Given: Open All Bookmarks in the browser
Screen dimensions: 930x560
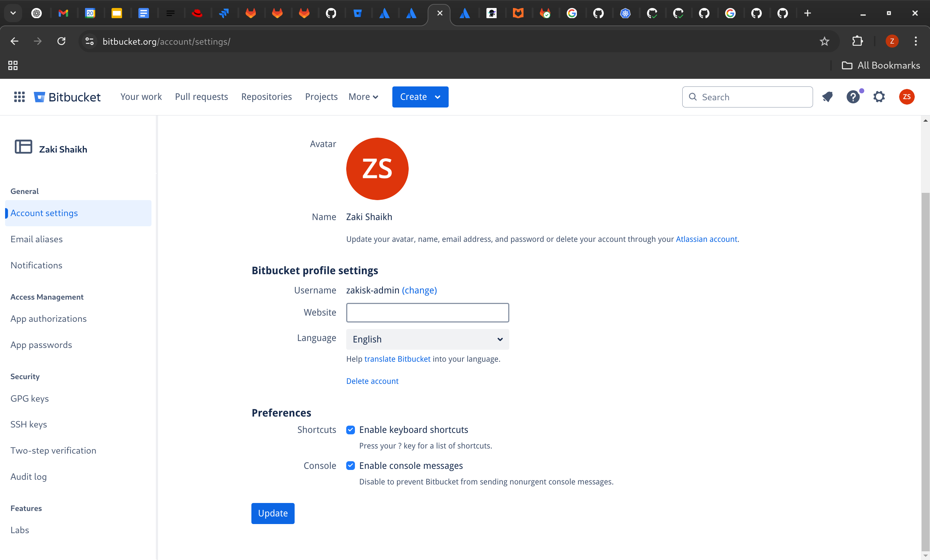Looking at the screenshot, I should [881, 65].
